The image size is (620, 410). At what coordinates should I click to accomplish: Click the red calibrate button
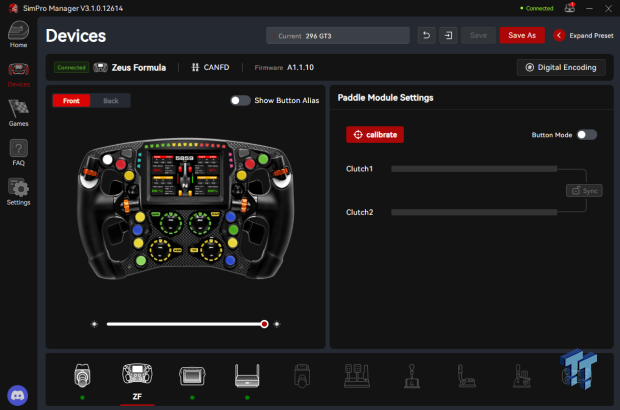(375, 135)
